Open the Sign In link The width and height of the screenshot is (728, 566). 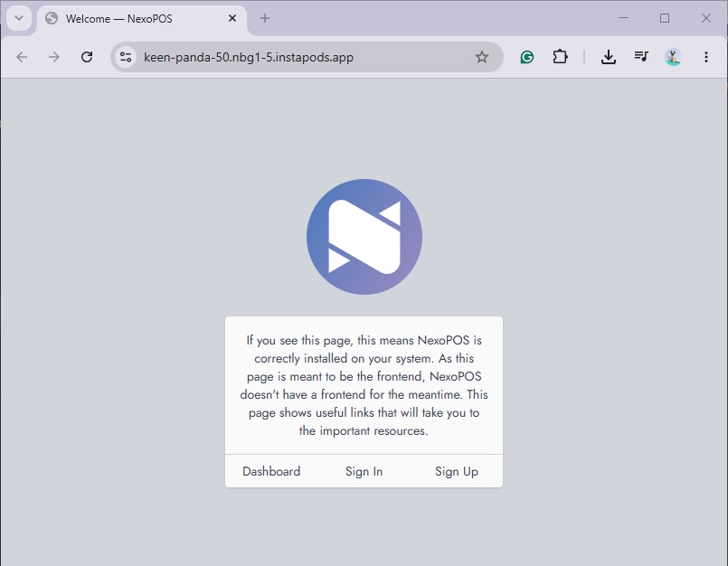364,471
